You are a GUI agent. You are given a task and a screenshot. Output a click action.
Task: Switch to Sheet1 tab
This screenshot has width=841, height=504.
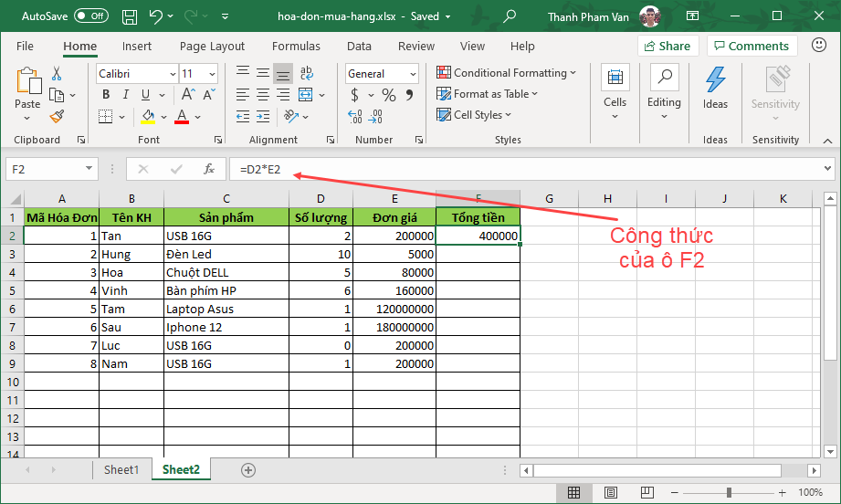point(121,469)
